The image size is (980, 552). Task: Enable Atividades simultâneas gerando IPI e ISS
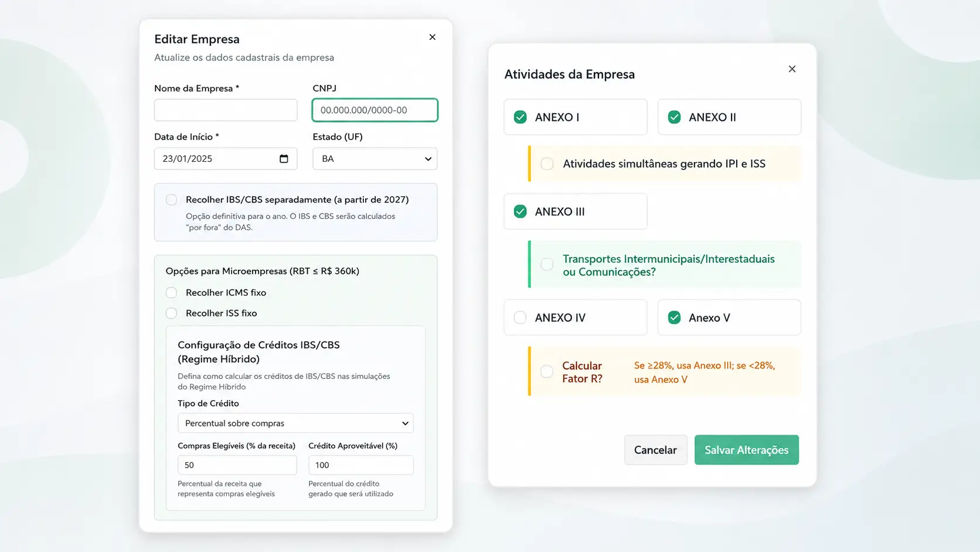point(547,164)
